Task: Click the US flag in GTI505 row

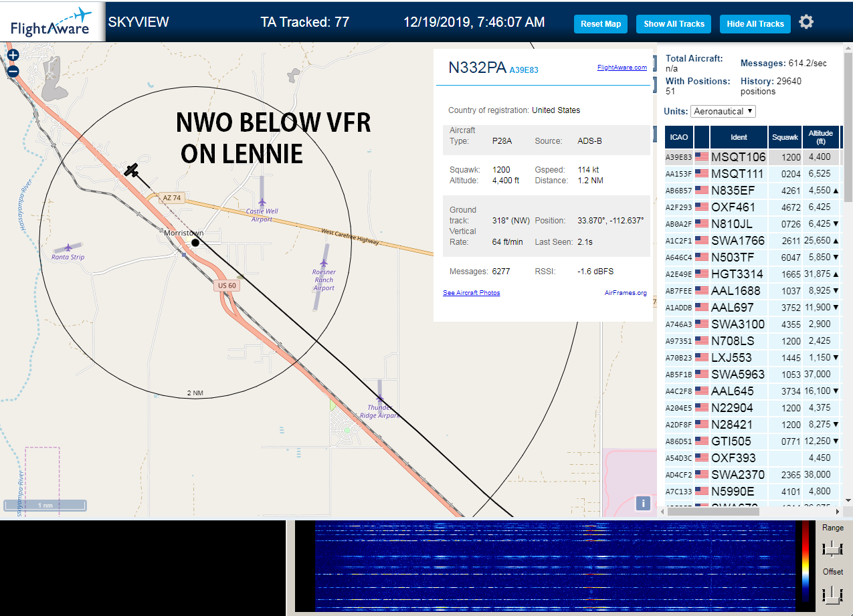Action: 702,441
